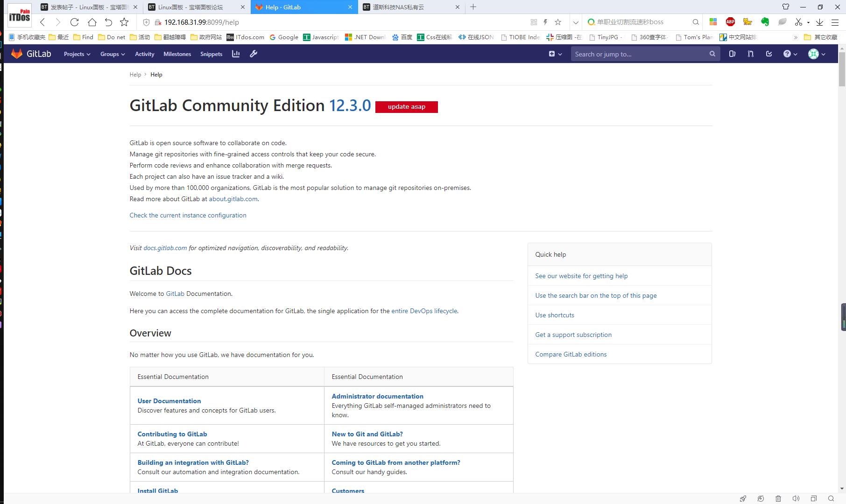The image size is (846, 504).
Task: Open a new browser tab
Action: pyautogui.click(x=473, y=7)
